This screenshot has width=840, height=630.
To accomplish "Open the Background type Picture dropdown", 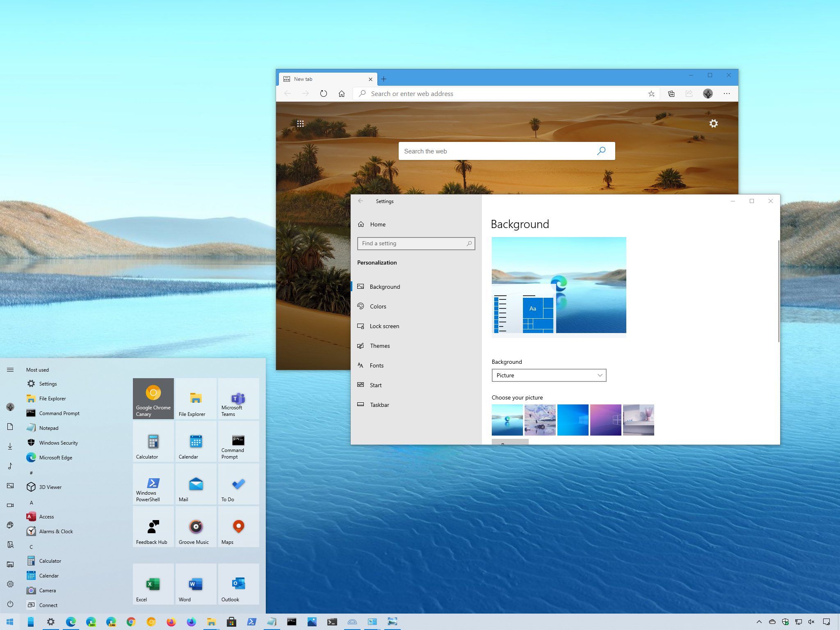I will coord(549,375).
